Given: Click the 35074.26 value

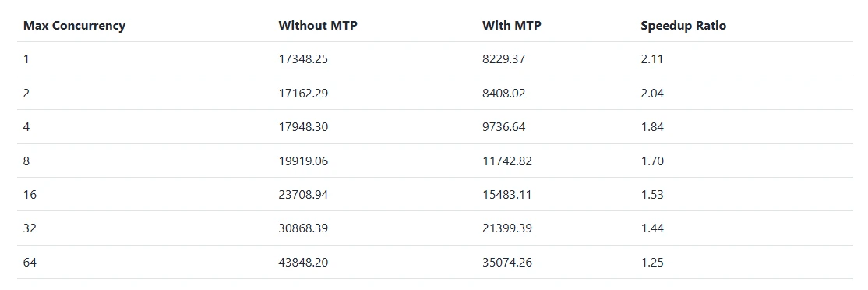Looking at the screenshot, I should [506, 263].
